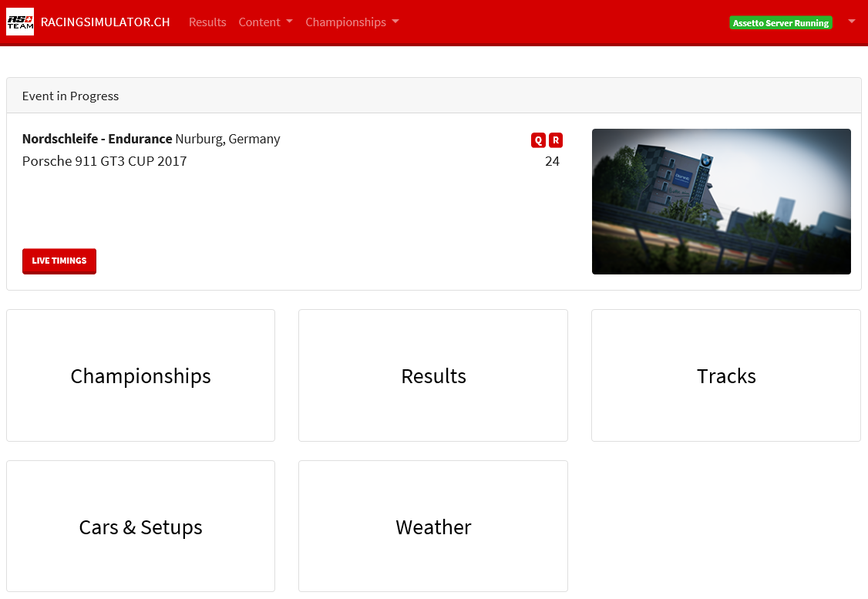
Task: Click the red Q qualifying badge
Action: click(538, 140)
